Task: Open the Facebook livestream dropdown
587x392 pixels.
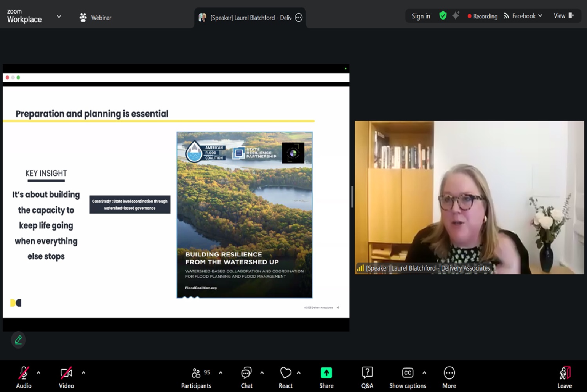Action: [523, 16]
